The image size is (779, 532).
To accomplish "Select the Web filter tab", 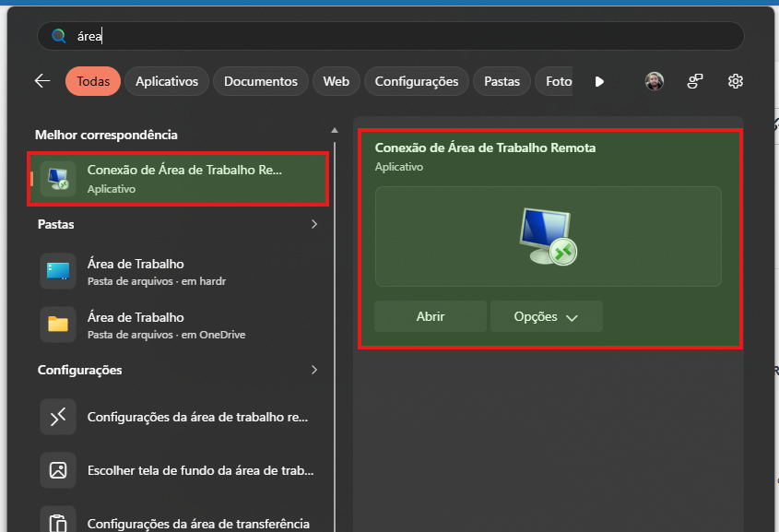I will pos(336,81).
